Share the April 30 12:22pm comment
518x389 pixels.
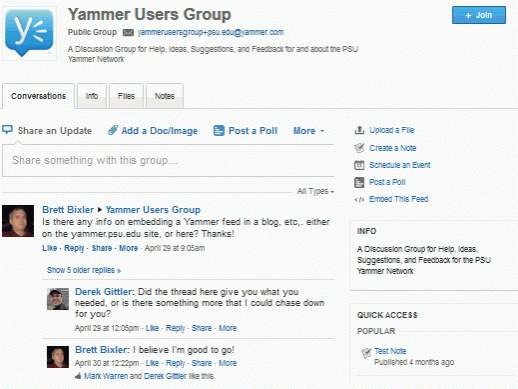click(202, 363)
